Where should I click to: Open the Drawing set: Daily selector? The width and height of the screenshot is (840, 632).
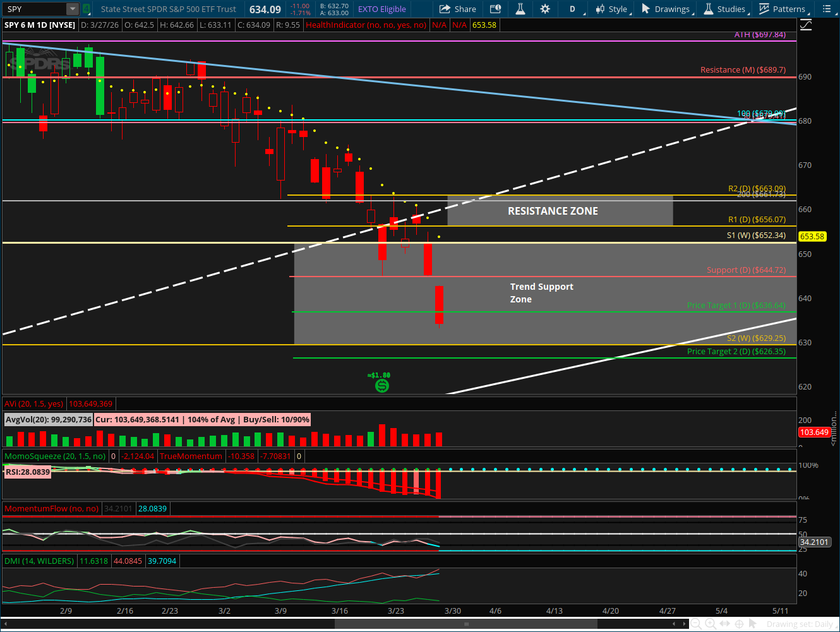coord(800,624)
